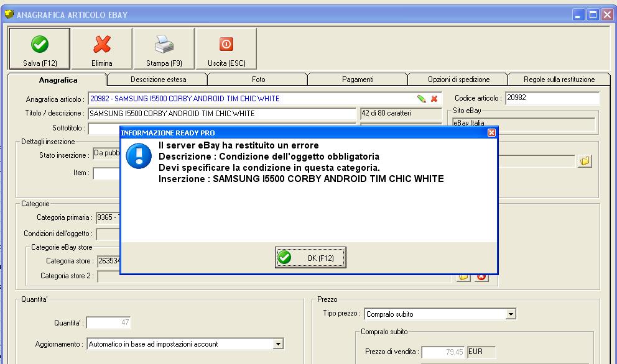Click the Titolo / descrizione field
The image size is (617, 364).
click(x=222, y=114)
